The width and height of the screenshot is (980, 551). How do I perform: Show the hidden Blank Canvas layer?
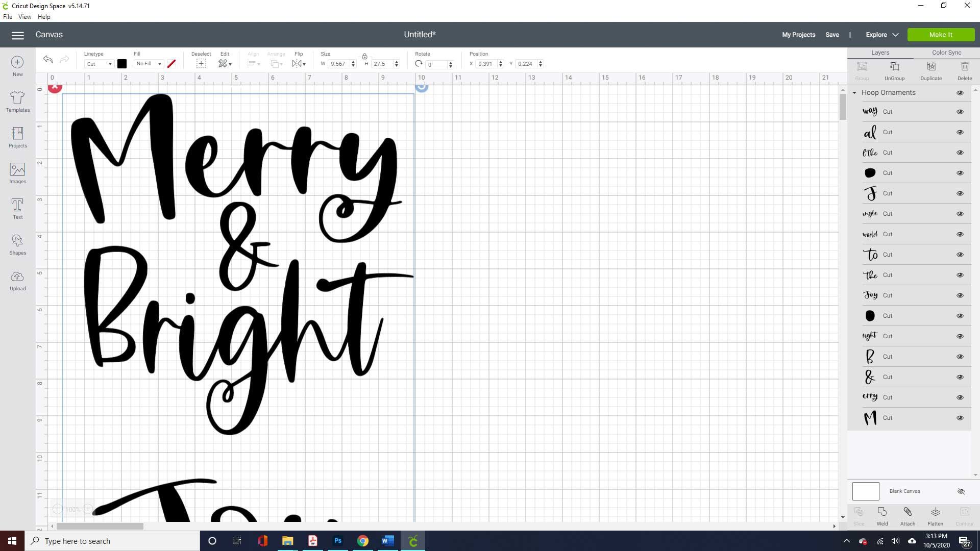tap(961, 491)
